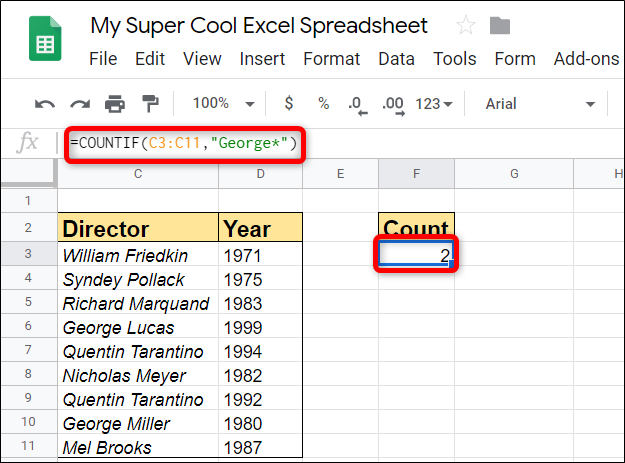Click the Google Sheets home icon
625x463 pixels.
click(43, 40)
